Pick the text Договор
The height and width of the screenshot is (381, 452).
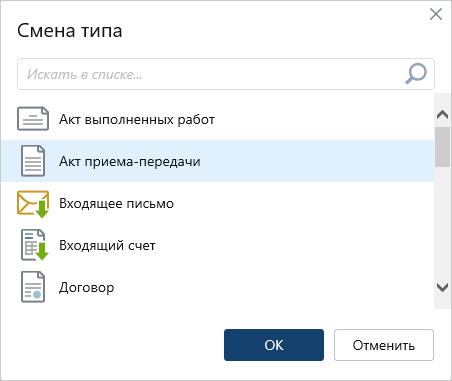[87, 287]
